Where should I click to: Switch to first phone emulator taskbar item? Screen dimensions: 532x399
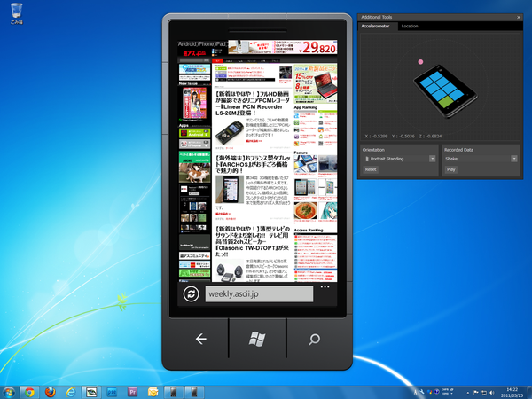[174, 393]
